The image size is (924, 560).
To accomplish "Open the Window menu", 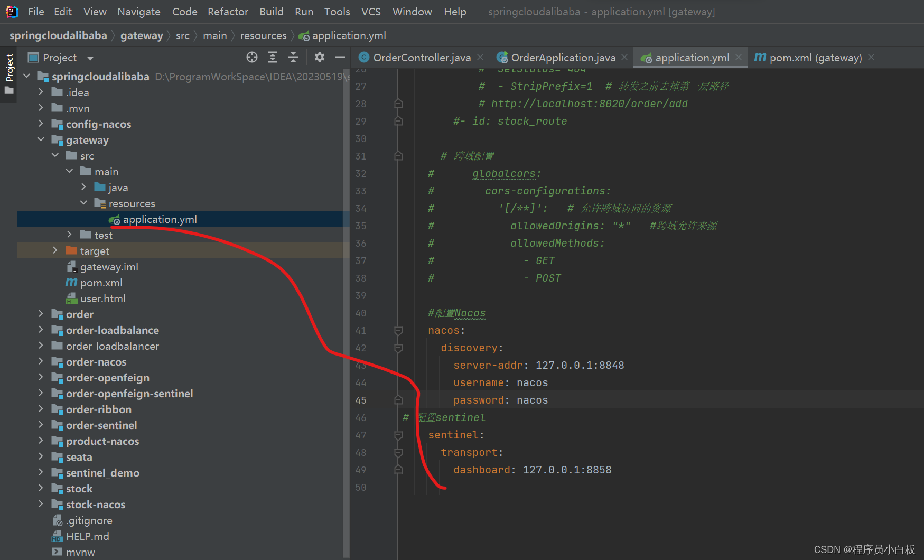I will pyautogui.click(x=412, y=12).
